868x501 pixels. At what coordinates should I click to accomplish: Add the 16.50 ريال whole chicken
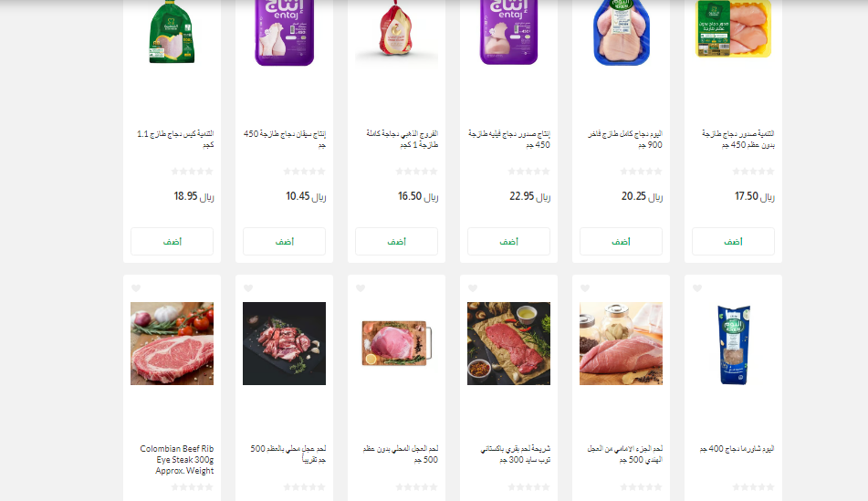(397, 241)
